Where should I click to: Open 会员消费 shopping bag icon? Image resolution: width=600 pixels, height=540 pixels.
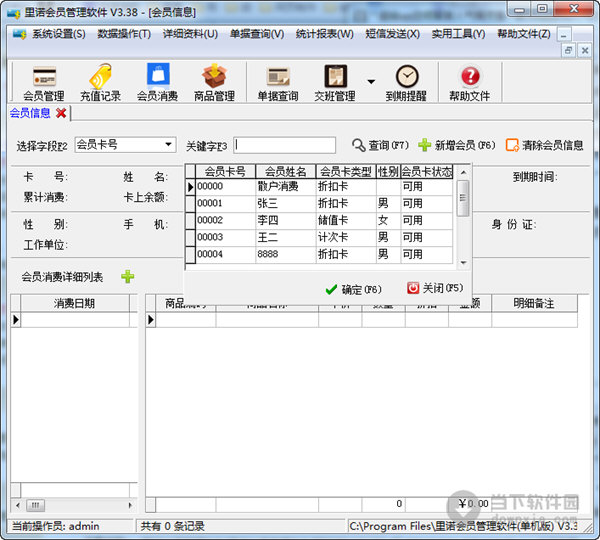click(158, 83)
